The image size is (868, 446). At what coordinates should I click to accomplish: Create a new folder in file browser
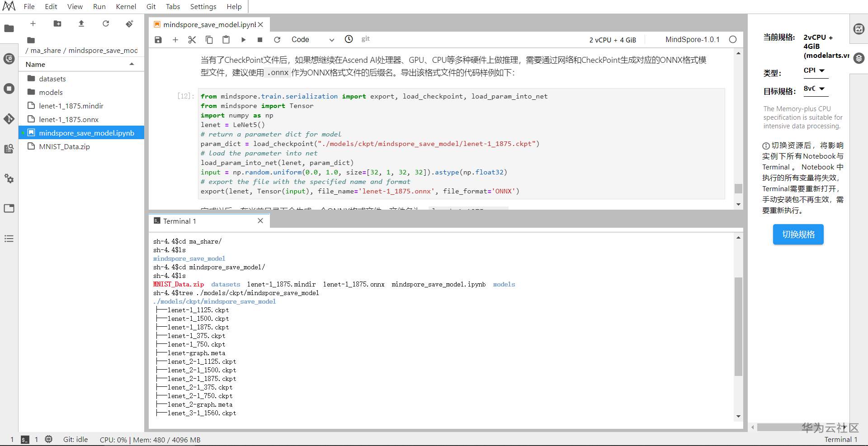click(x=57, y=23)
